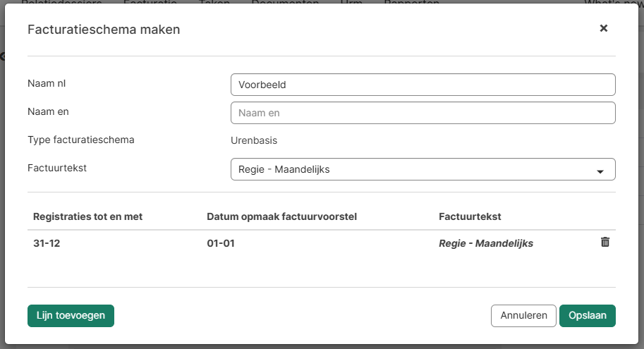Viewport: 644px width, 349px height.
Task: Click the Naam en label
Action: tap(48, 111)
